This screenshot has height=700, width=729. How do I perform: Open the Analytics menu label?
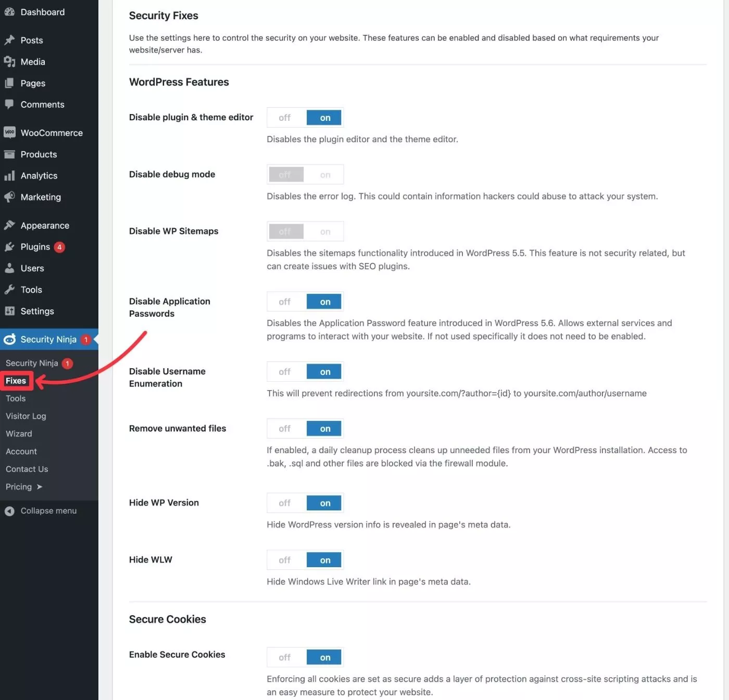pos(39,176)
